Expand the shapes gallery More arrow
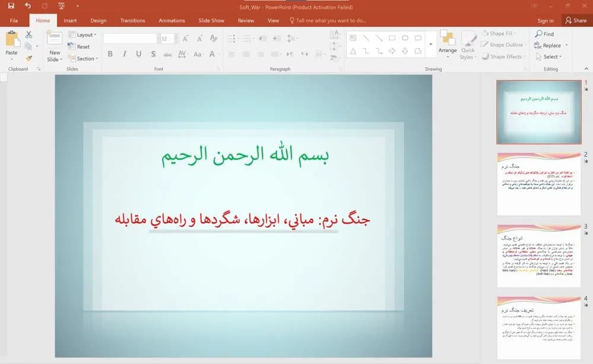This screenshot has height=364, width=593. (x=431, y=44)
